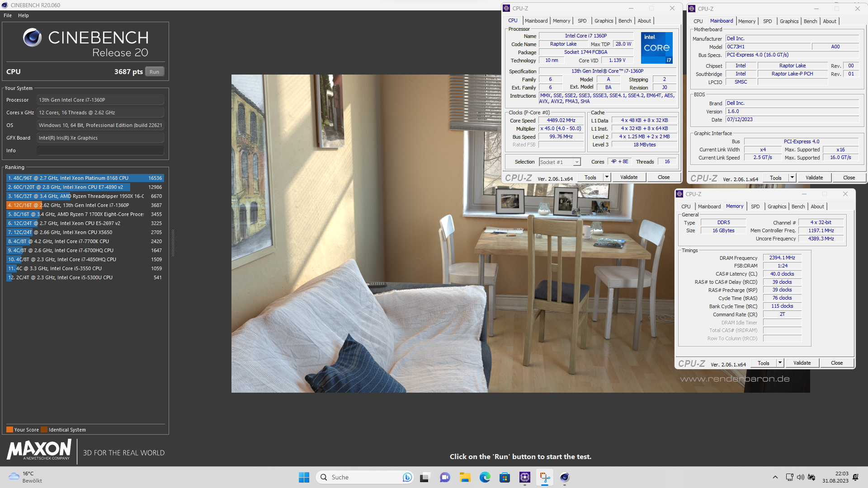This screenshot has width=868, height=488.
Task: Click the Intel Core i7 logo in CPU-Z
Action: pyautogui.click(x=656, y=47)
